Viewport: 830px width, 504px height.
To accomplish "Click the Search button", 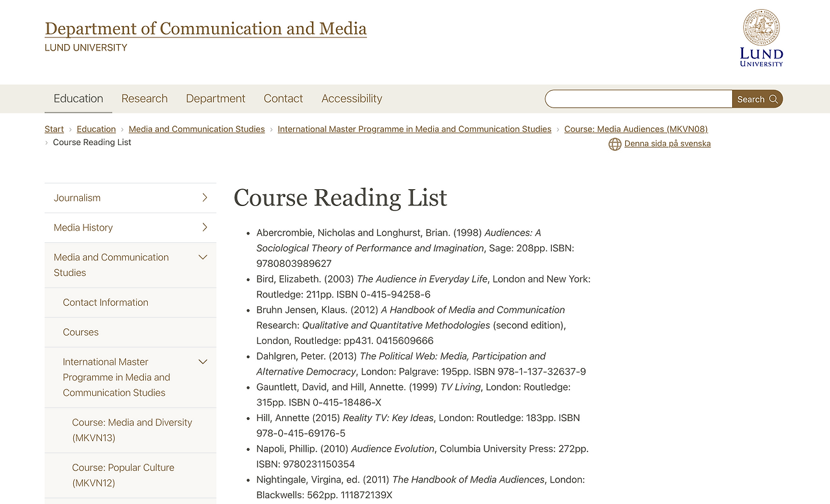I will click(x=757, y=99).
